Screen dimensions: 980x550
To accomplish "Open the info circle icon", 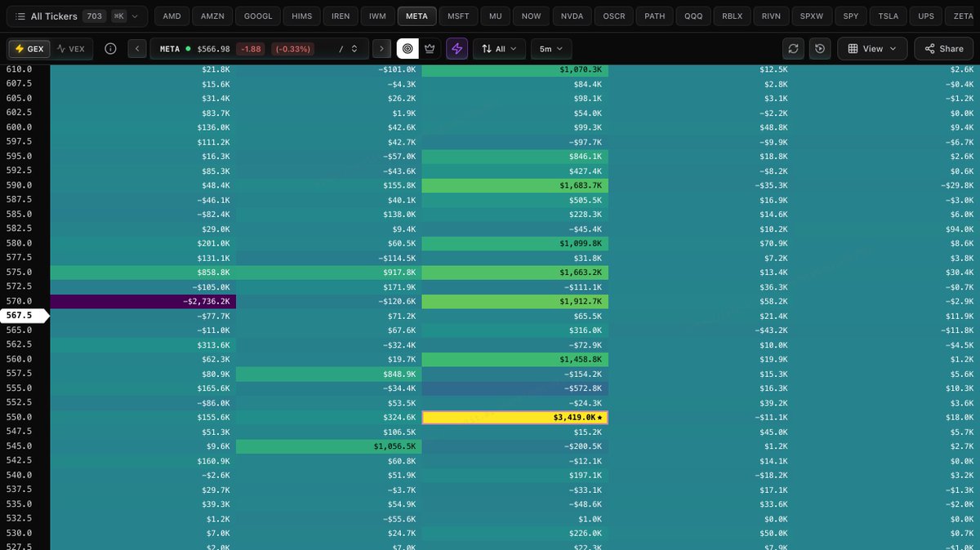I will point(110,49).
